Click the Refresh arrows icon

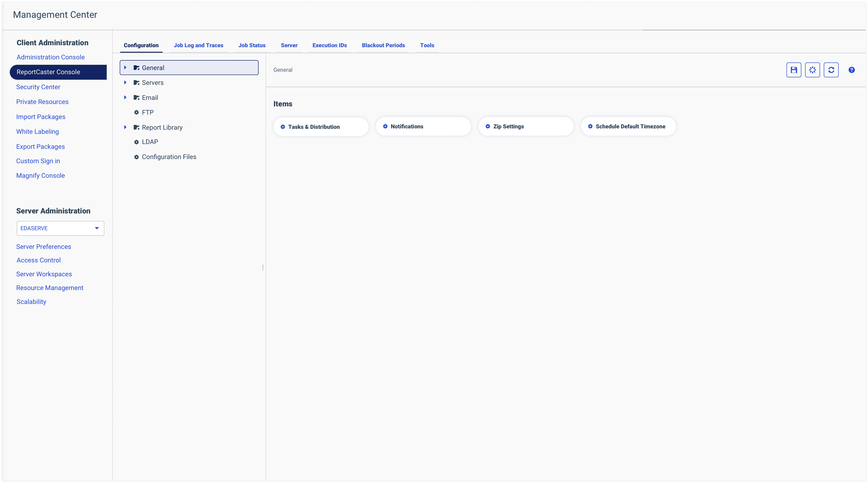(x=831, y=70)
